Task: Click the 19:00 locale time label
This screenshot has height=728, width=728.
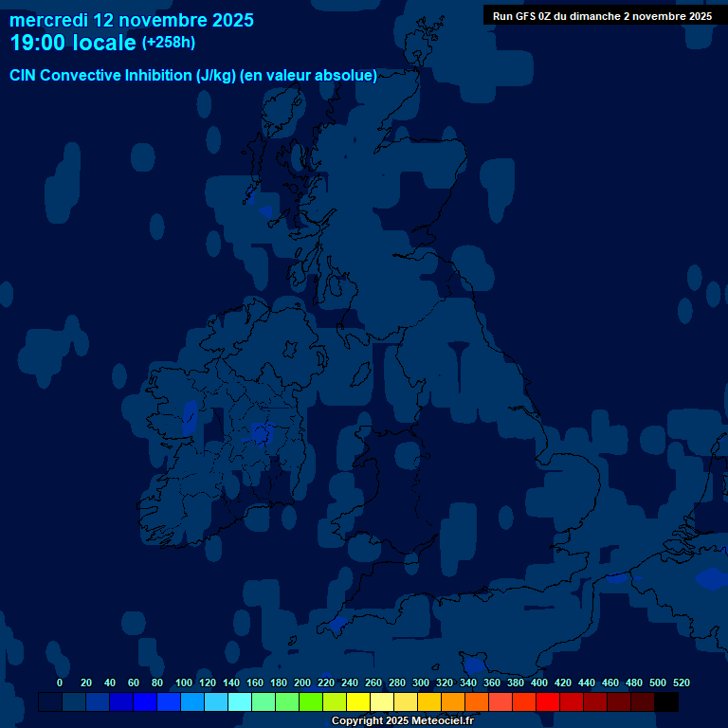Action: click(73, 43)
